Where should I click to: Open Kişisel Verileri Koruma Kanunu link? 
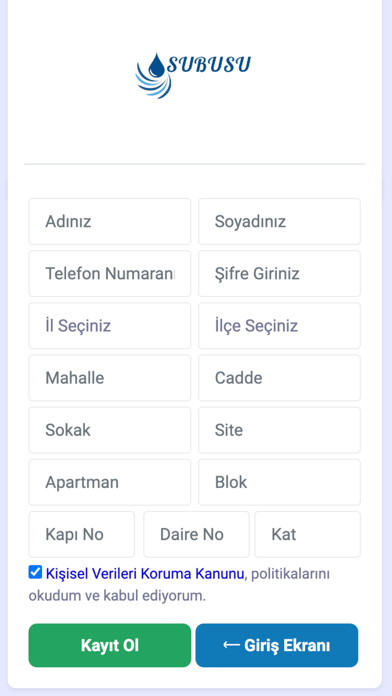(145, 574)
